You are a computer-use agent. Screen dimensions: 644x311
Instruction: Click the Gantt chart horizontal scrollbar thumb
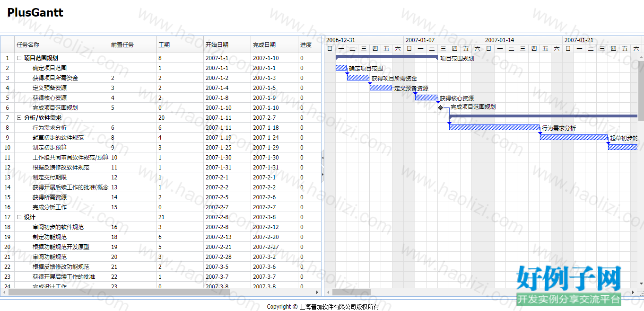pyautogui.click(x=352, y=292)
